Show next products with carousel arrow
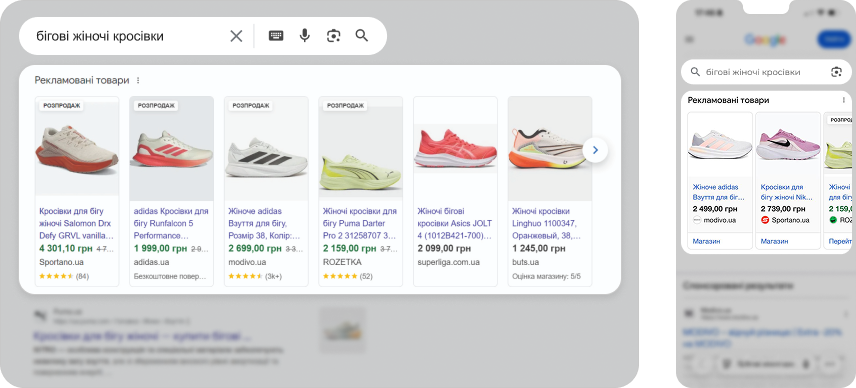Viewport: 856px width, 388px height. [x=595, y=150]
